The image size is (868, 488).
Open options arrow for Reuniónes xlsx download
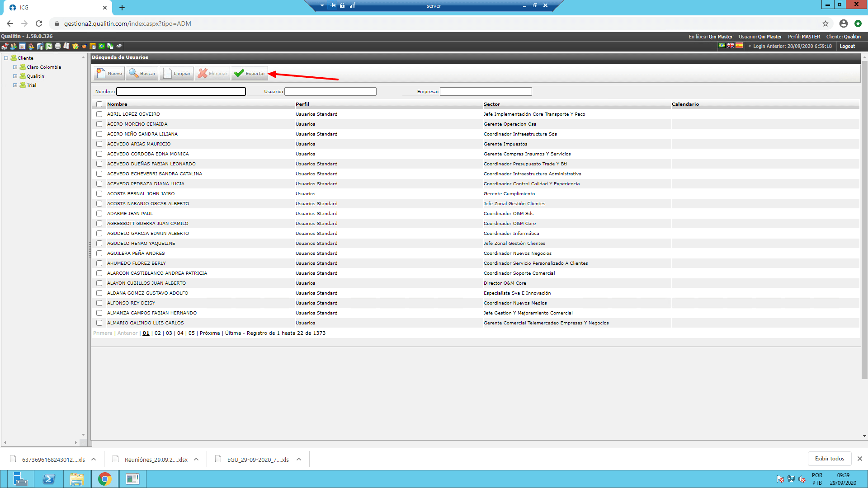(196, 459)
